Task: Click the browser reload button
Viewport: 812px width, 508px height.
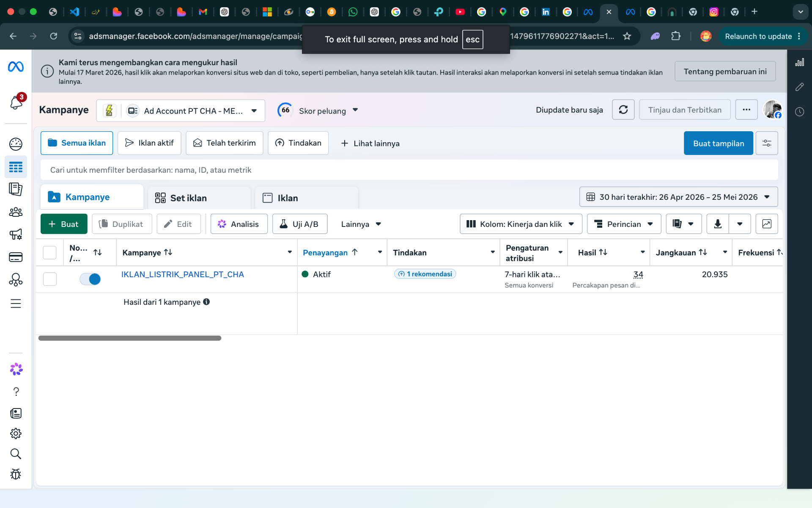Action: click(x=53, y=36)
